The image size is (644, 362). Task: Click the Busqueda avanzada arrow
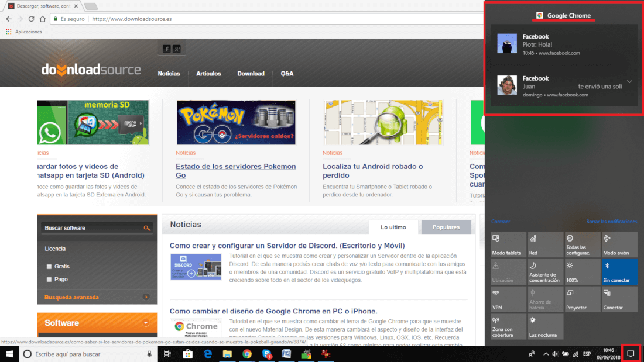pyautogui.click(x=146, y=297)
